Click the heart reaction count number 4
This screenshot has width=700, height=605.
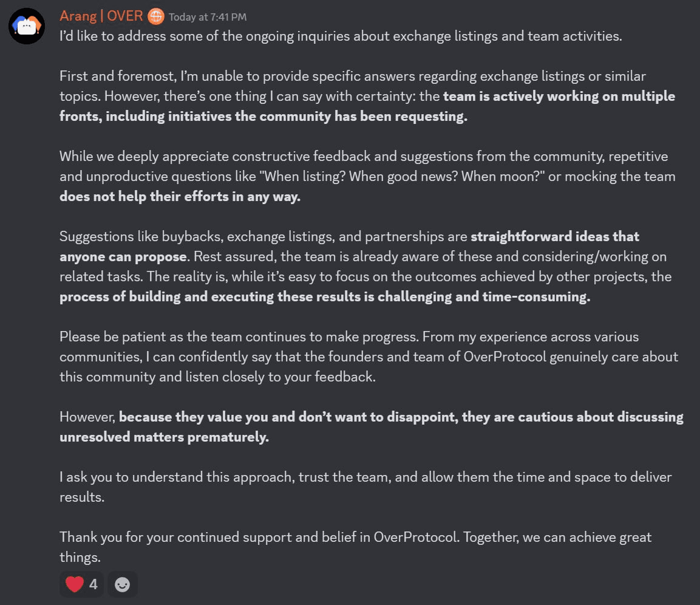93,584
